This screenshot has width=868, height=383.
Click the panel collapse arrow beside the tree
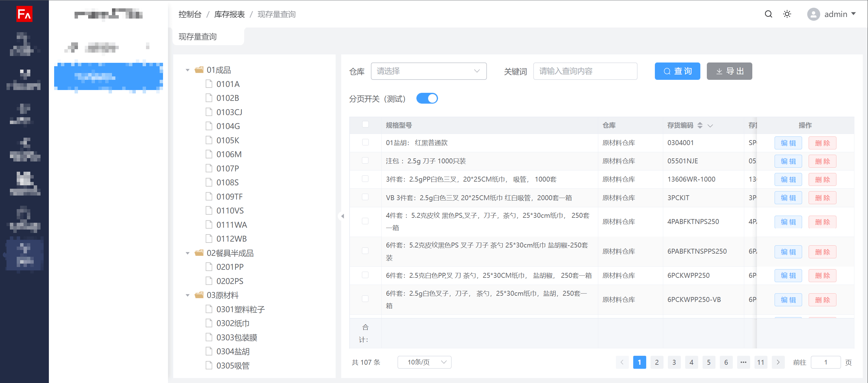[342, 216]
